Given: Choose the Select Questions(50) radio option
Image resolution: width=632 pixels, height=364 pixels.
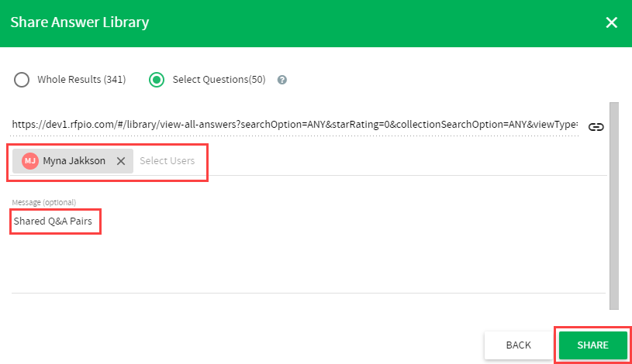Looking at the screenshot, I should click(x=157, y=80).
